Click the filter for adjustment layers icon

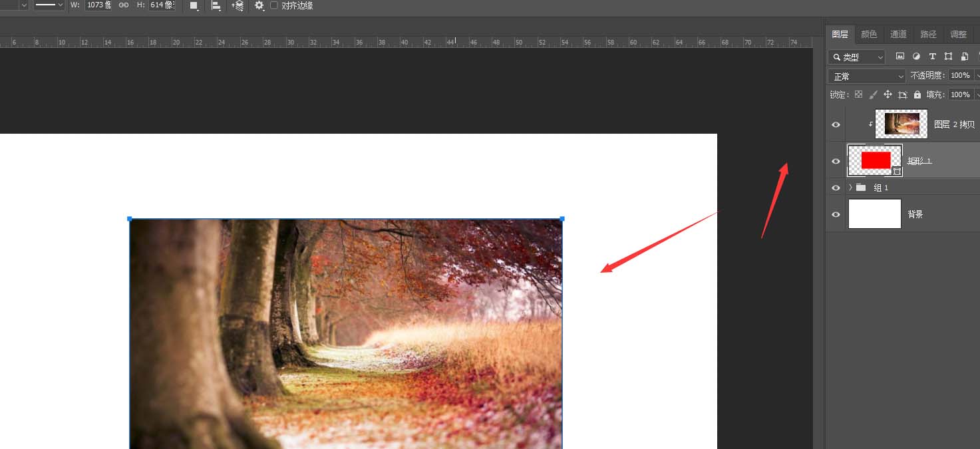916,57
